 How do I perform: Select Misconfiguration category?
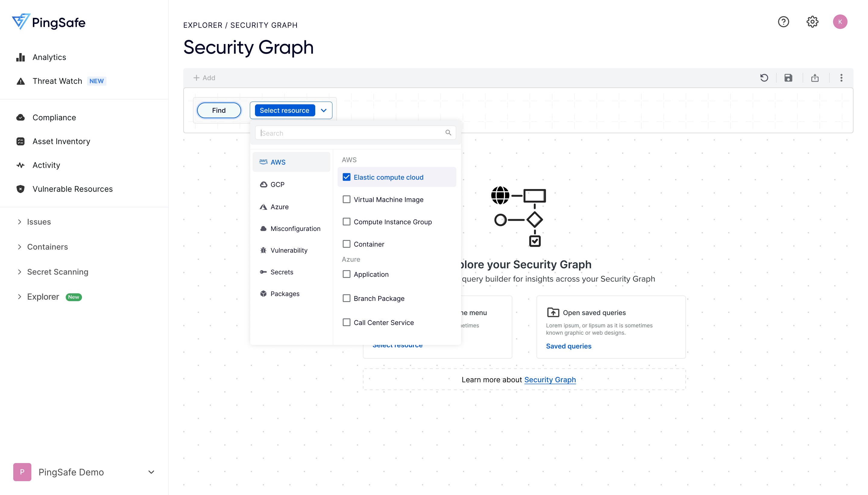(291, 229)
